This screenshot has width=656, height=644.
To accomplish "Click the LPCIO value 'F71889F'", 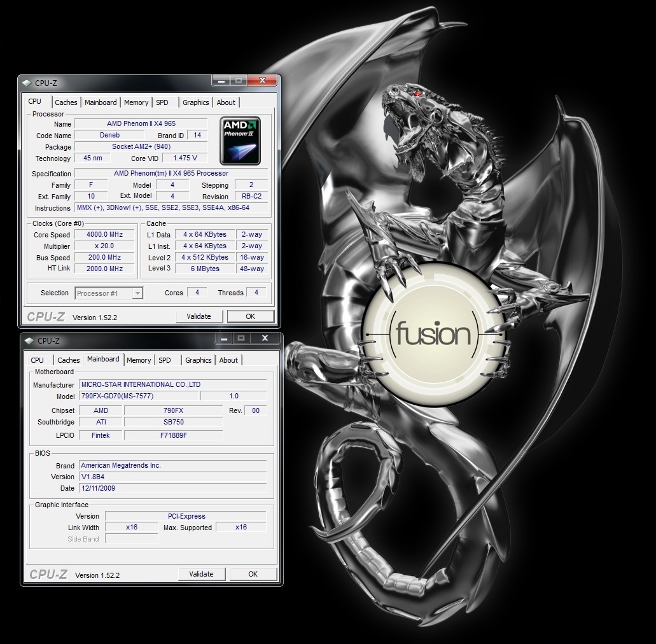I will coord(174,436).
